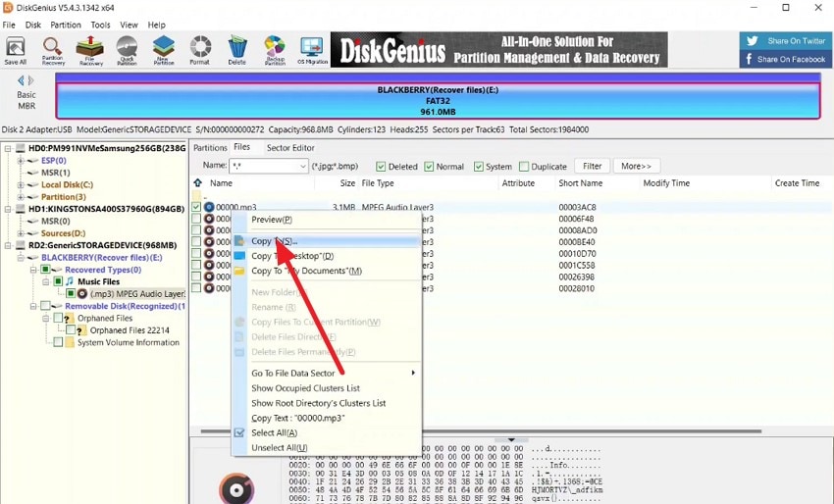Click the Music Files note icon
The image size is (834, 504).
click(x=70, y=281)
